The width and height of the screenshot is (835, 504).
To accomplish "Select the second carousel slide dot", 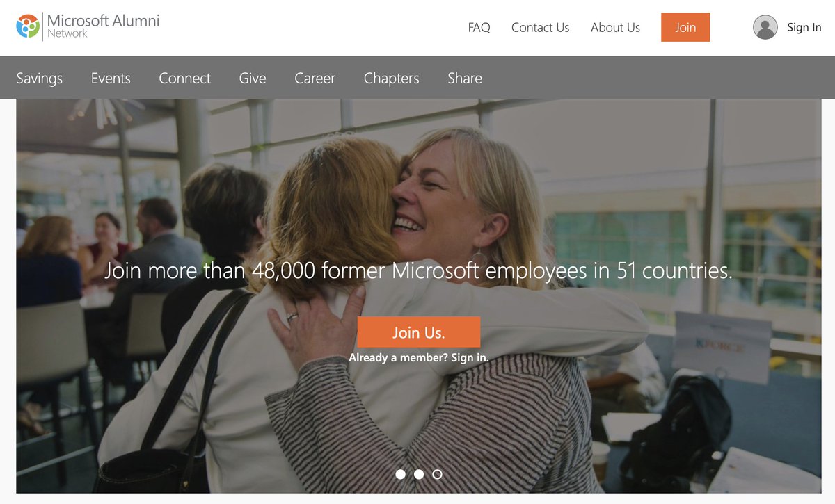I will pyautogui.click(x=419, y=474).
